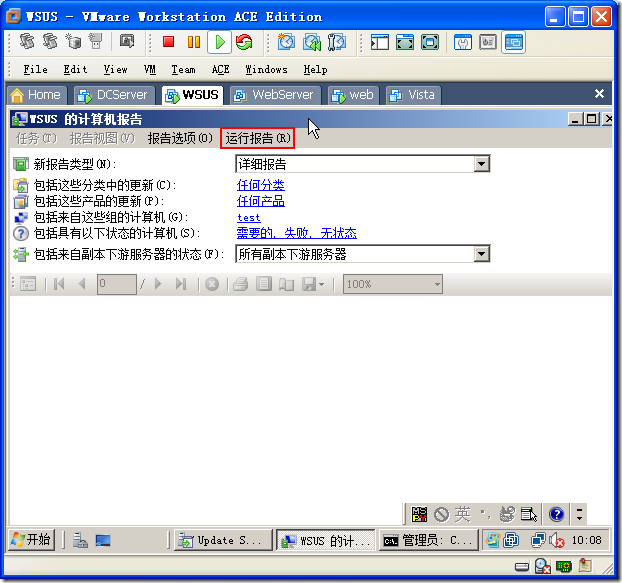
Task: Click the stop rendering icon
Action: coord(212,284)
